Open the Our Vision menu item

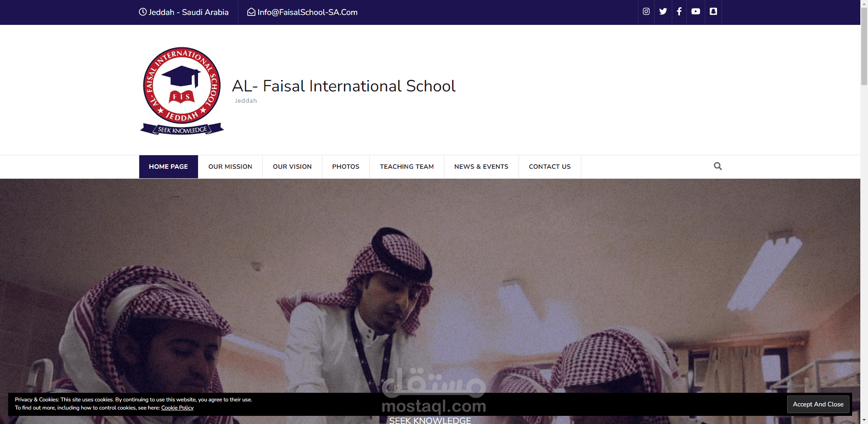pos(292,167)
